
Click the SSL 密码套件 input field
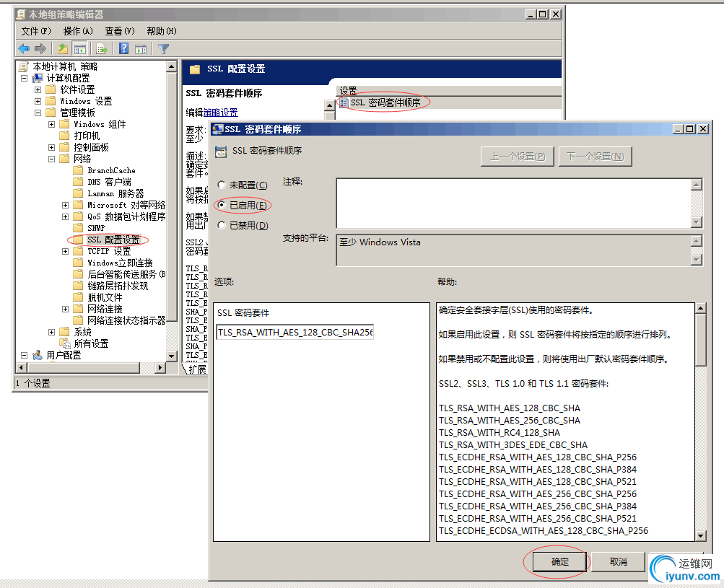coord(295,333)
